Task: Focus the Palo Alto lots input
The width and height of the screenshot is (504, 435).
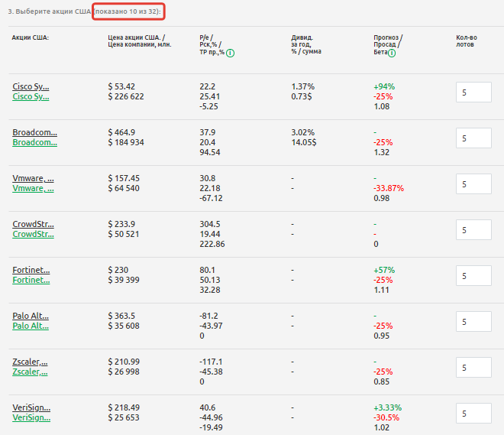Action: pos(473,322)
